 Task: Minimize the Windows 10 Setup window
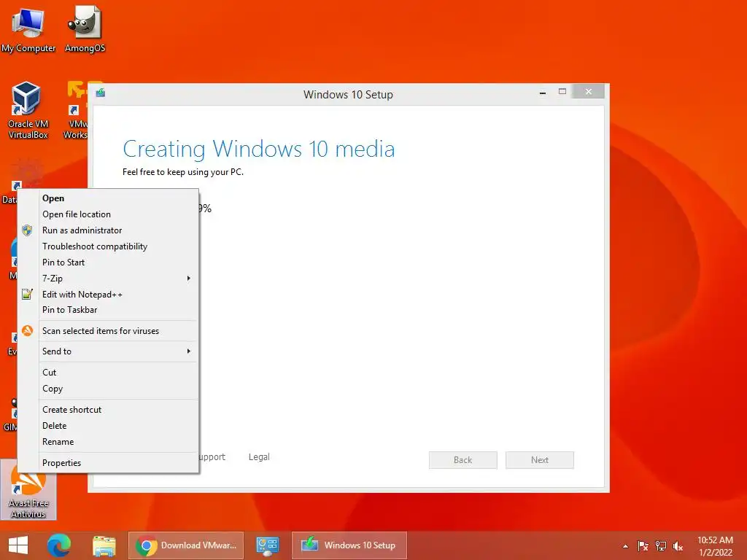543,93
